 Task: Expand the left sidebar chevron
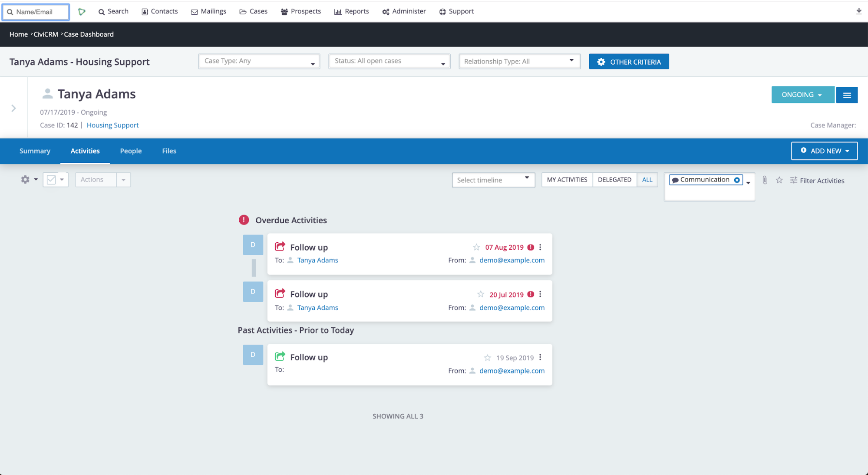[x=13, y=108]
